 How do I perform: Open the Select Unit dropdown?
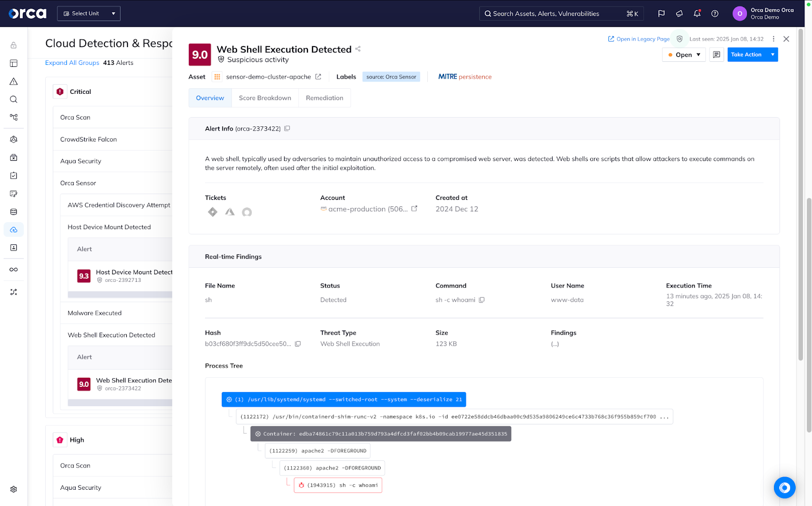89,14
